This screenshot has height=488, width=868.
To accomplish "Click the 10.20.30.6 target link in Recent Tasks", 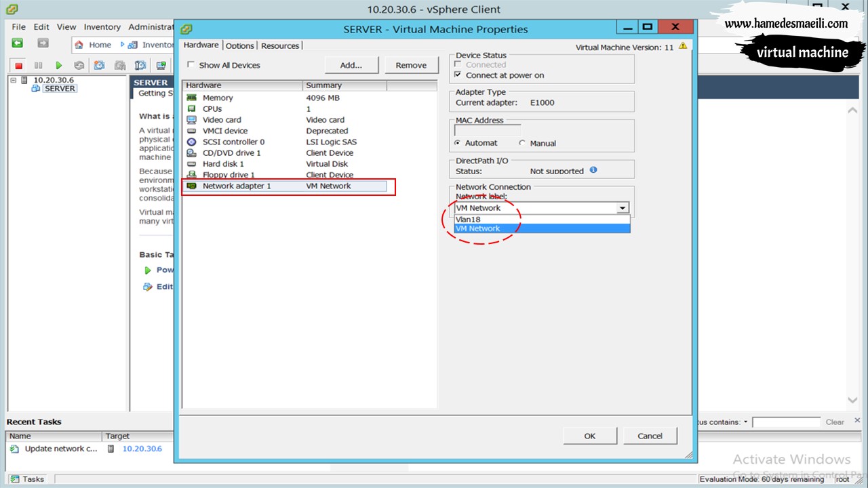I will [142, 449].
